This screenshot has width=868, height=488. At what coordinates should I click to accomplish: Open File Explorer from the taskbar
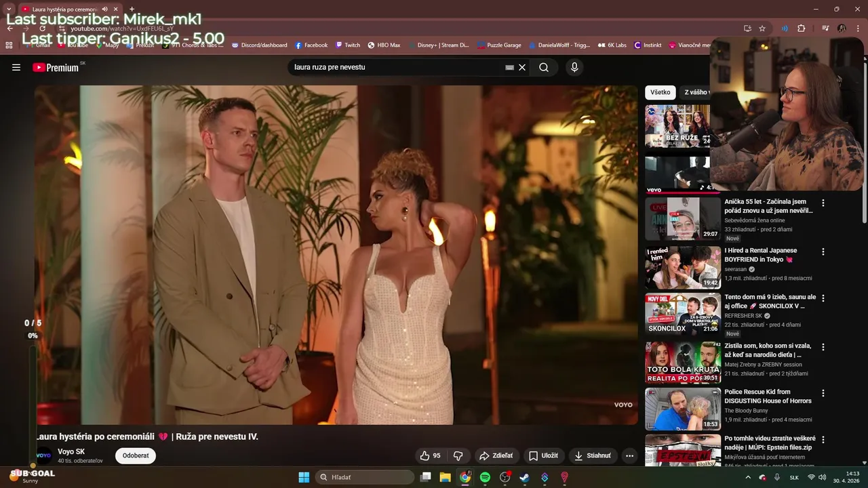pyautogui.click(x=445, y=477)
